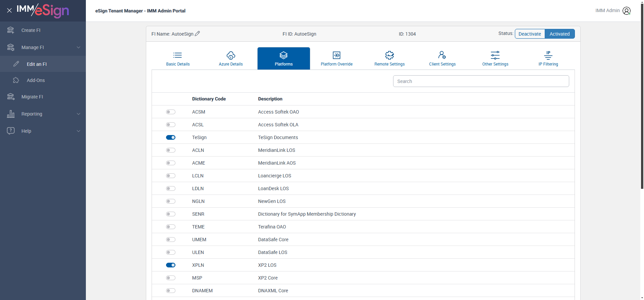
Task: Click the Reporting bar chart icon
Action: tap(11, 114)
